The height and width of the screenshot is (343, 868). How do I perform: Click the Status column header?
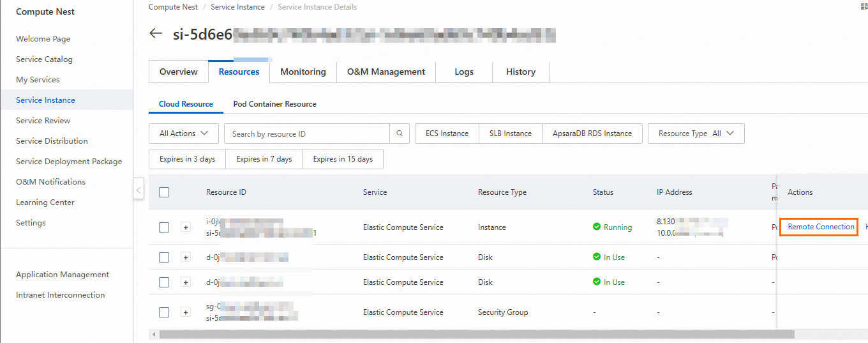tap(603, 192)
